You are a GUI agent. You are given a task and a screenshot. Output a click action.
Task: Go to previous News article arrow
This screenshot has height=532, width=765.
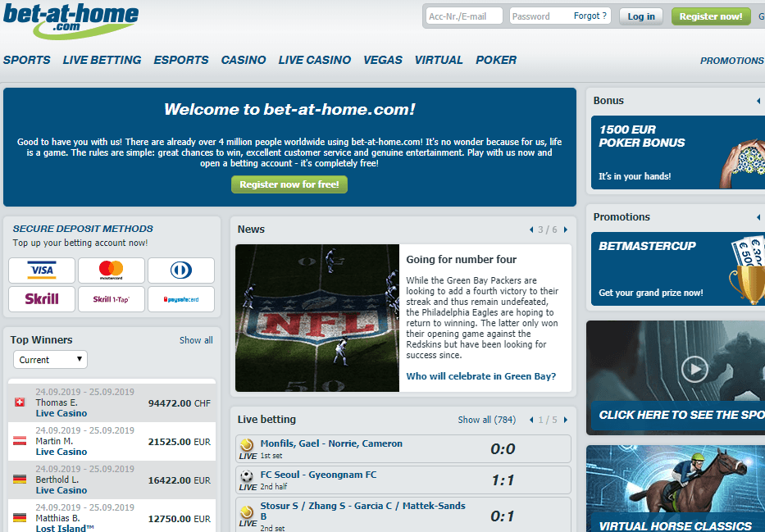coord(531,230)
